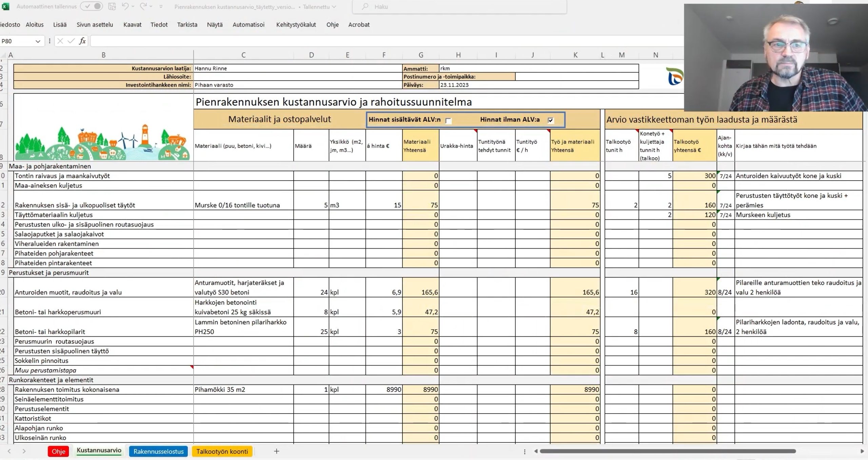Add a new sheet with plus icon
Viewport: 868px width, 460px height.
276,451
